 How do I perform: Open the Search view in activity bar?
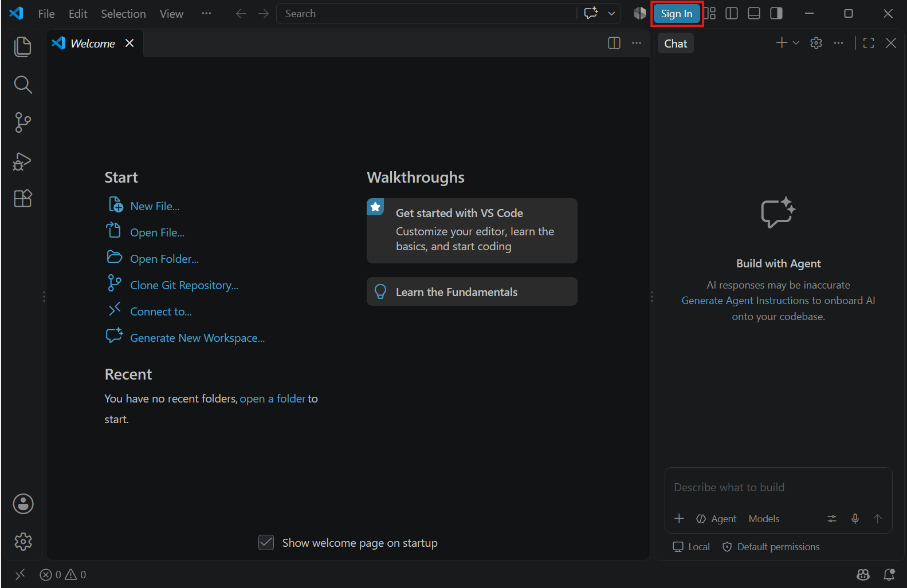(x=22, y=85)
